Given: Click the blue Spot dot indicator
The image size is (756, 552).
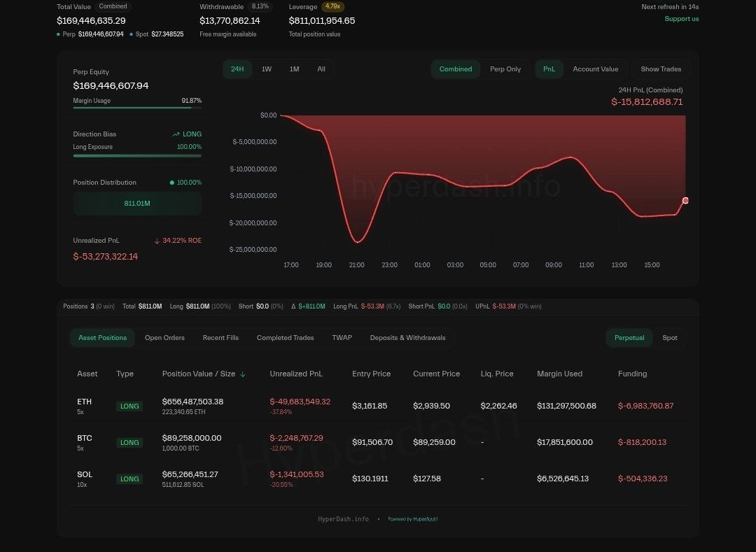Looking at the screenshot, I should click(131, 34).
